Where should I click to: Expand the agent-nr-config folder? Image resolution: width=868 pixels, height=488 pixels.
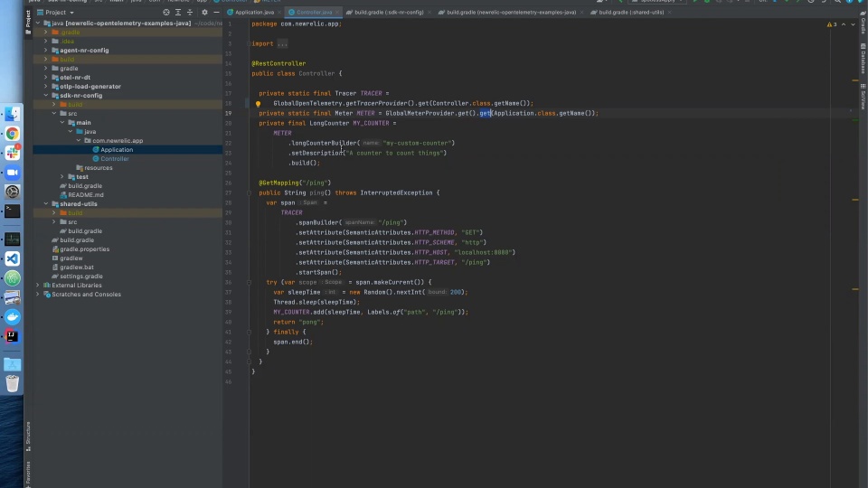[46, 51]
